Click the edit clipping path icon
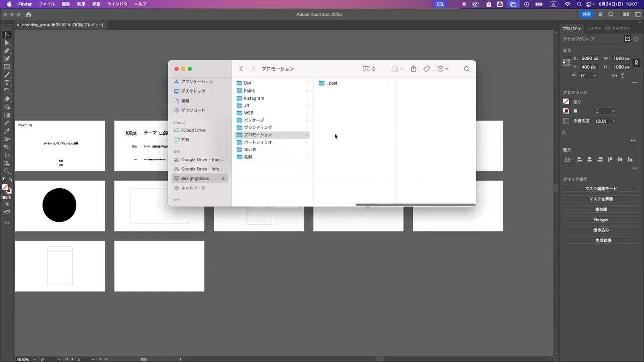The height and width of the screenshot is (362, 644). [x=627, y=39]
